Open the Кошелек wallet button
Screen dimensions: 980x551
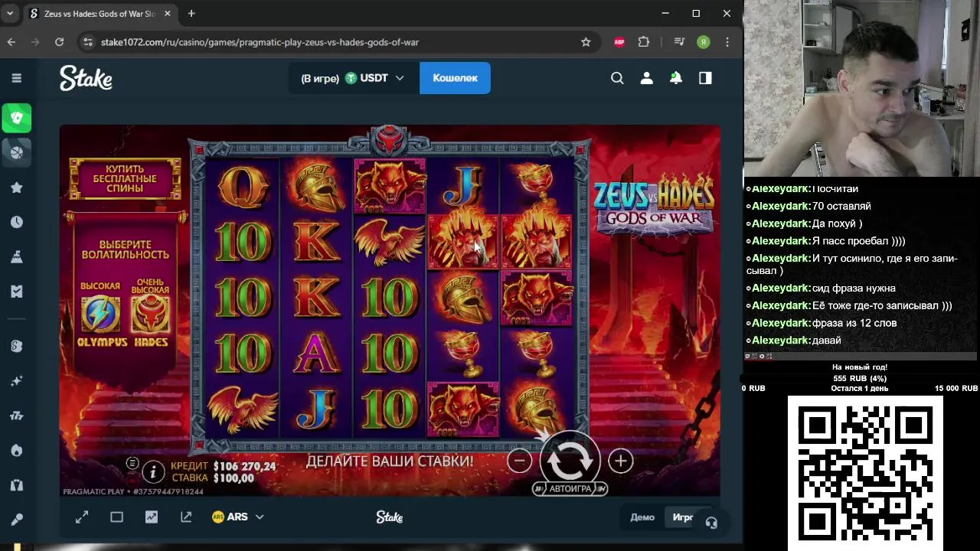[x=455, y=78]
